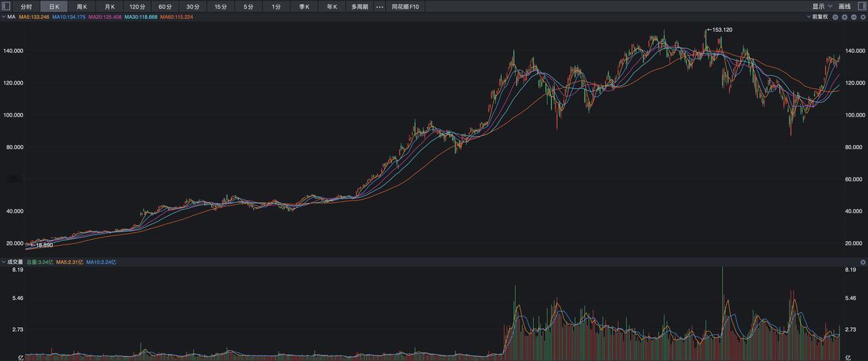Click the MA10:134.175 indicator value

[x=69, y=17]
